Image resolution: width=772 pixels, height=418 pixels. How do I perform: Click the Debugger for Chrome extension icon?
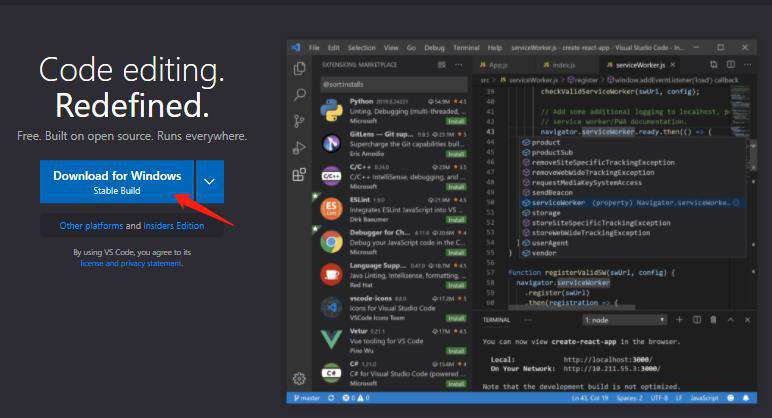click(x=331, y=242)
